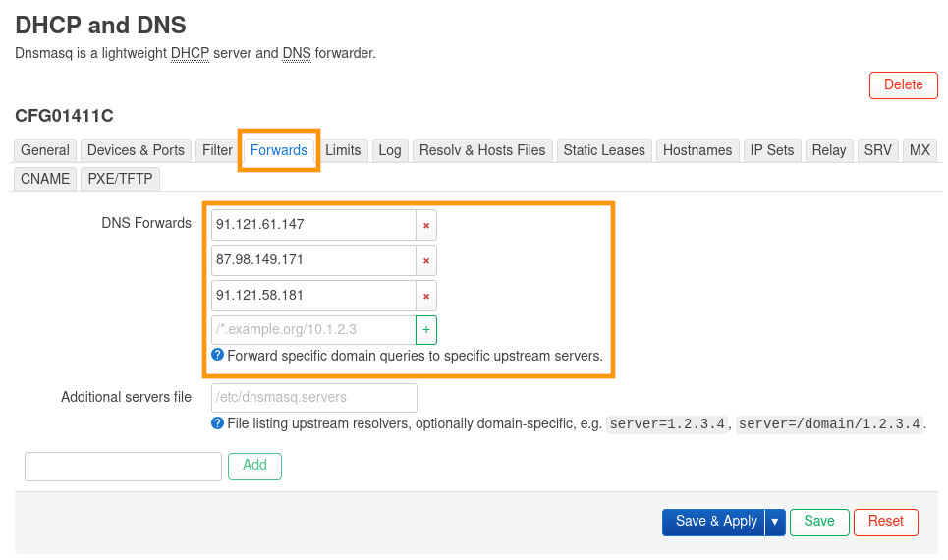Expand the Save & Apply dropdown arrow
The image size is (948, 560).
[x=775, y=522]
